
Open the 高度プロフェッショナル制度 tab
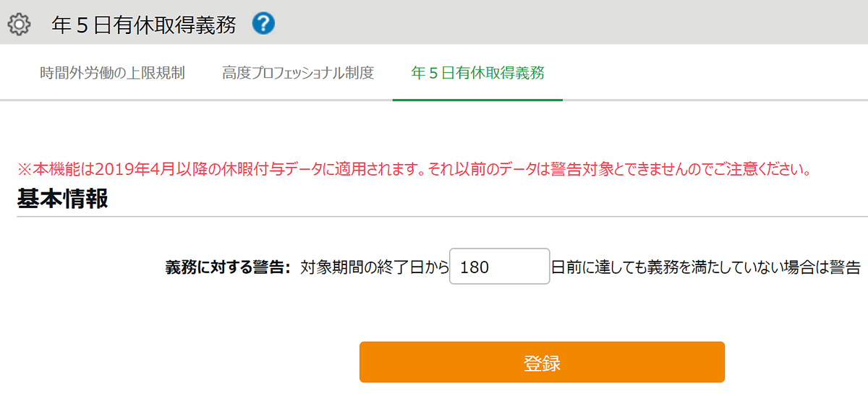[x=298, y=73]
